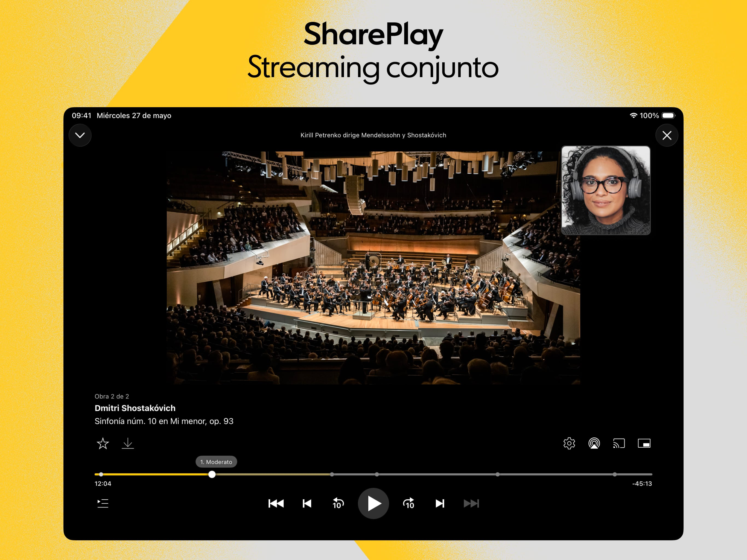This screenshot has height=560, width=747.
Task: Click the dimmed next-work button
Action: tap(471, 503)
